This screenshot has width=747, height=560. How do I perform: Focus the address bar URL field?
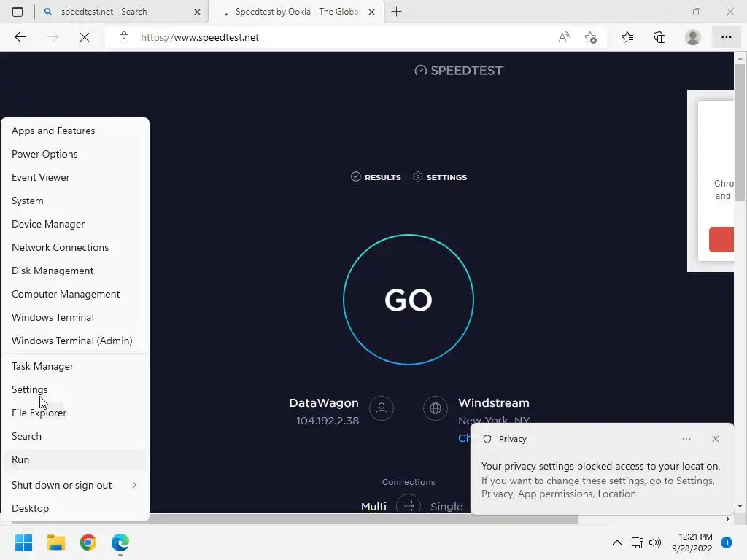(343, 37)
